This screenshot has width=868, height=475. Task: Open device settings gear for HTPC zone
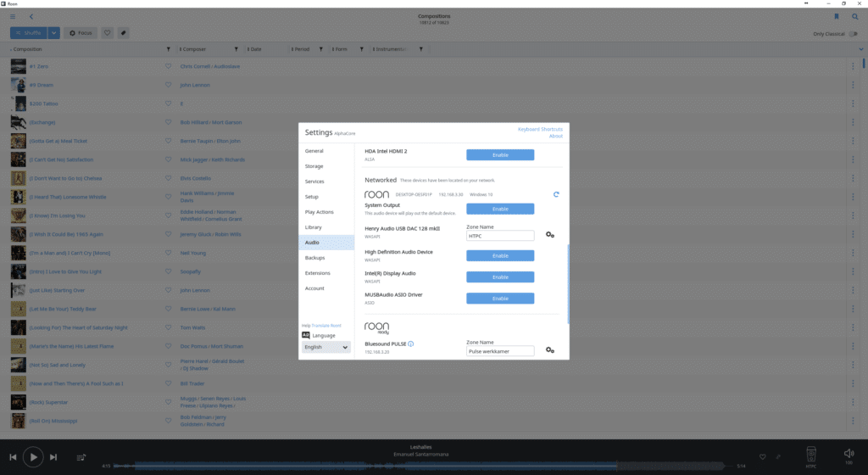point(549,235)
